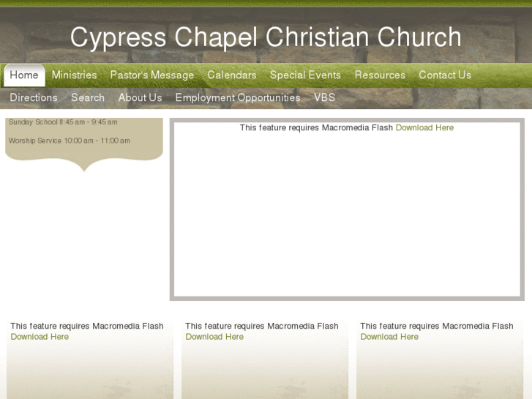Open the Directions page link
The width and height of the screenshot is (532, 399).
point(34,98)
